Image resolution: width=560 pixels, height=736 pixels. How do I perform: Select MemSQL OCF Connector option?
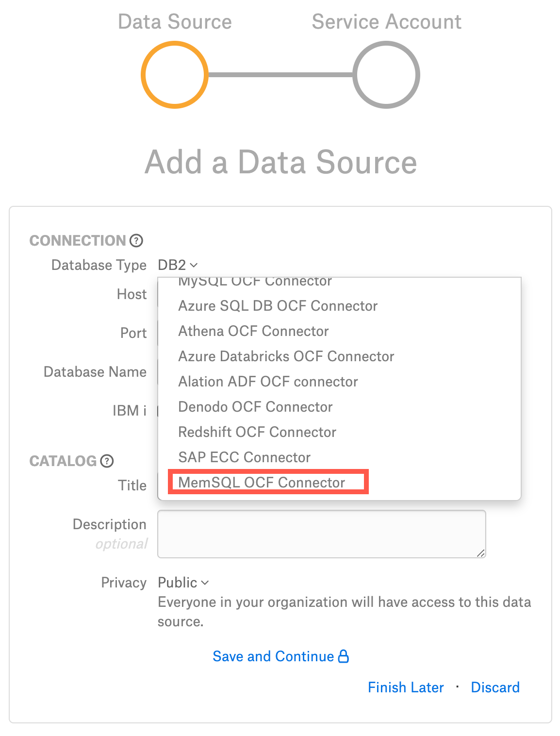click(262, 483)
